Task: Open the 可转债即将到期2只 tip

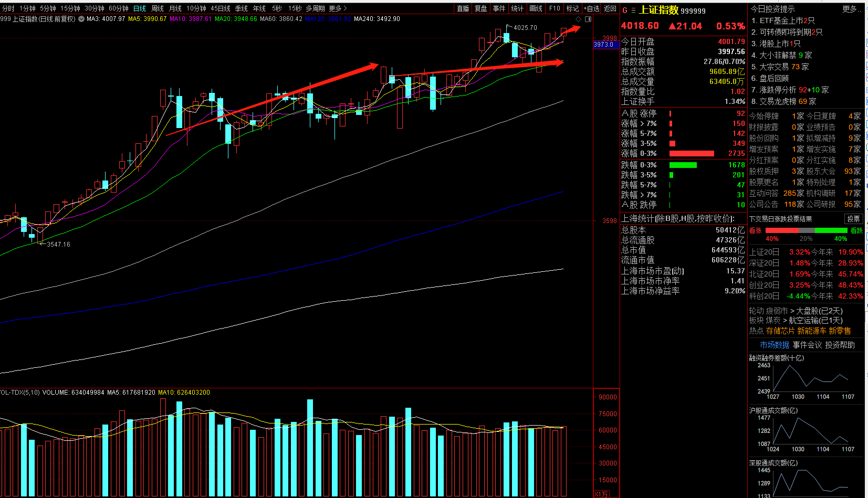Action: click(x=787, y=32)
